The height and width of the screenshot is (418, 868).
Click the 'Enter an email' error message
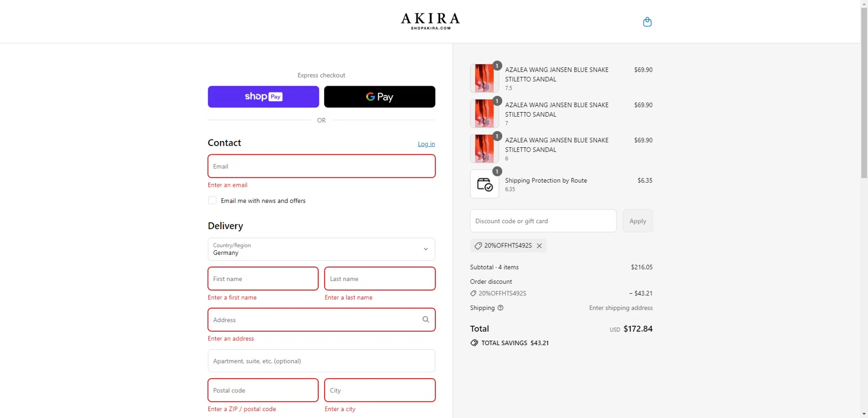click(227, 185)
